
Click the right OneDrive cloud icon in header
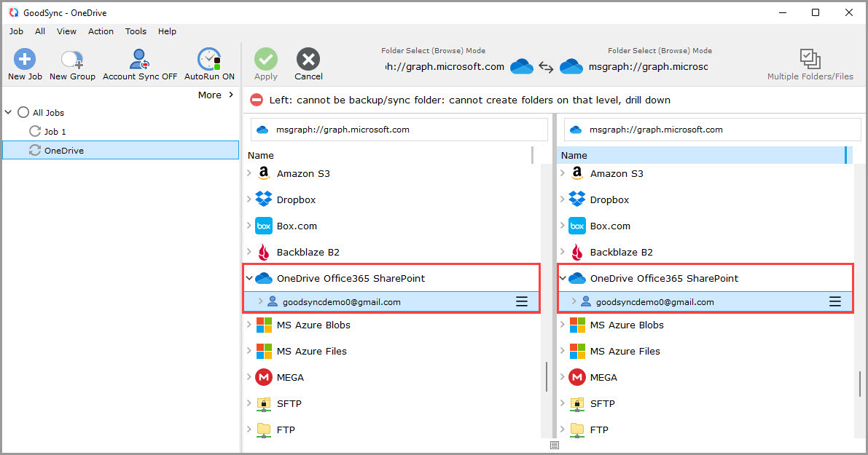(571, 67)
